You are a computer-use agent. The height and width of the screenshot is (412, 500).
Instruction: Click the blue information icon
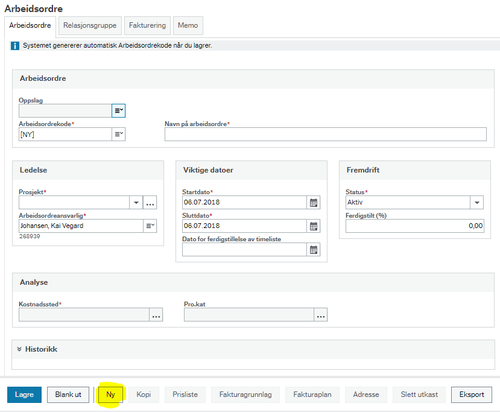point(15,46)
